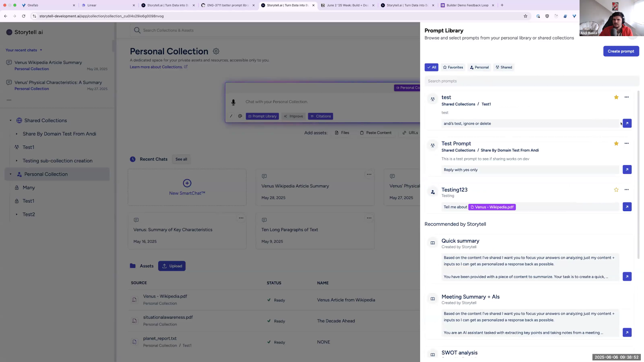The image size is (644, 362).
Task: Click the slash command icon
Action: pos(231,116)
